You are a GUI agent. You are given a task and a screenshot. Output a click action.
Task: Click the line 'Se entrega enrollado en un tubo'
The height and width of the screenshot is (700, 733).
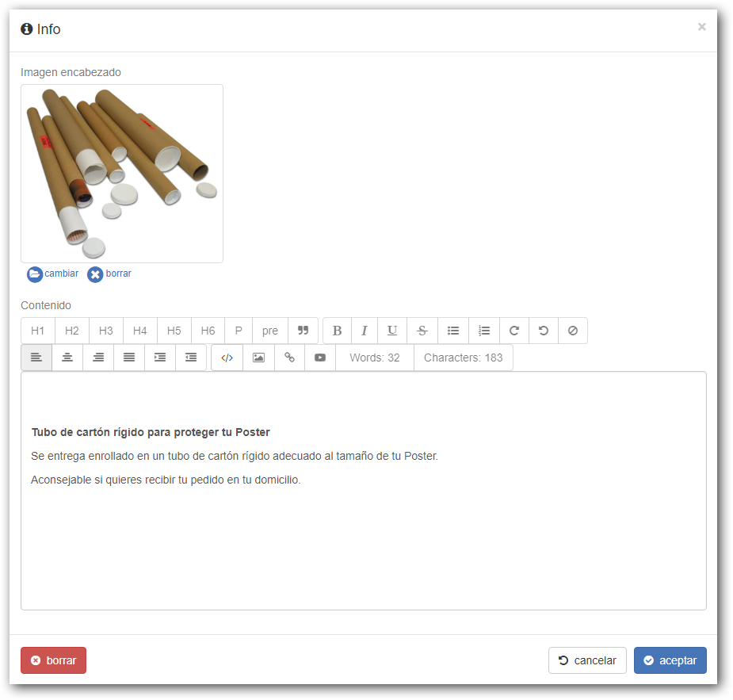235,456
